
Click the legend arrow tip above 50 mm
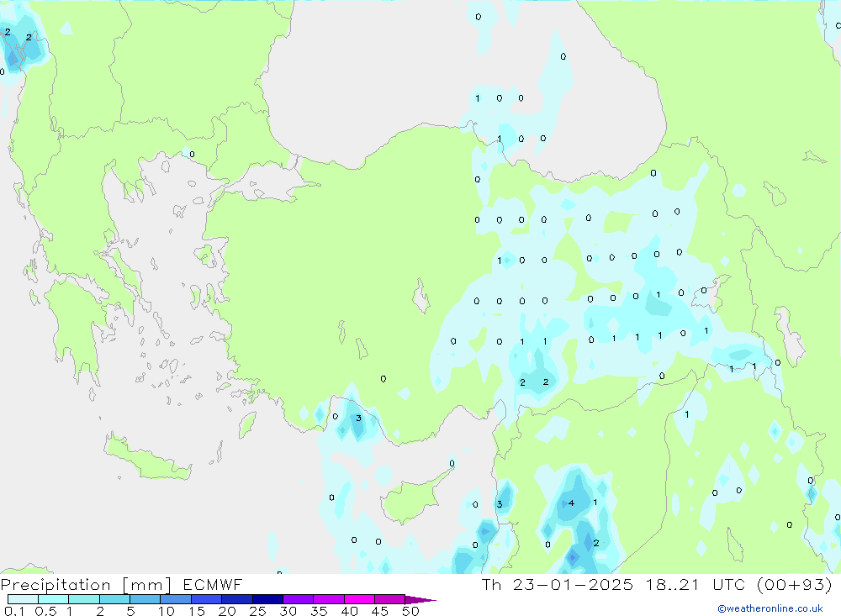[423, 599]
